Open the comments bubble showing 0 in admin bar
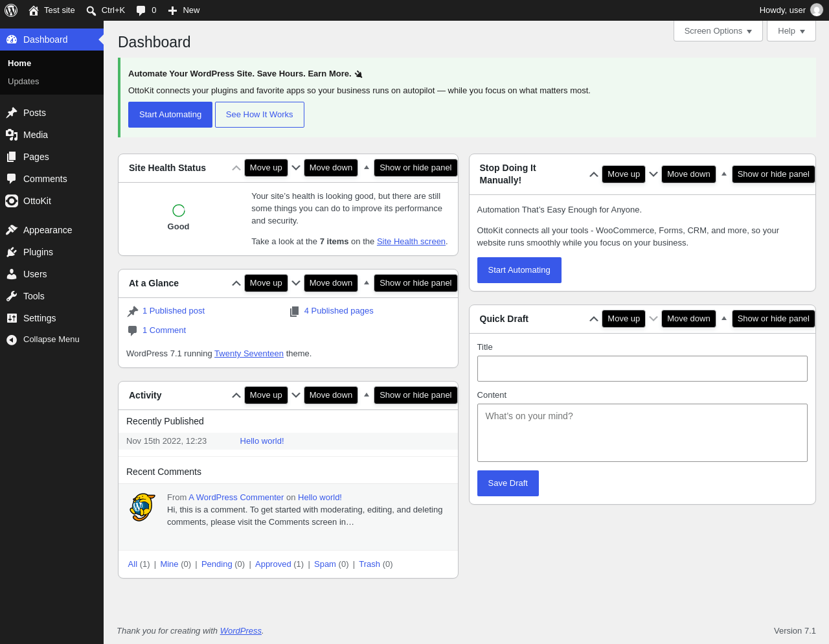 coord(146,10)
